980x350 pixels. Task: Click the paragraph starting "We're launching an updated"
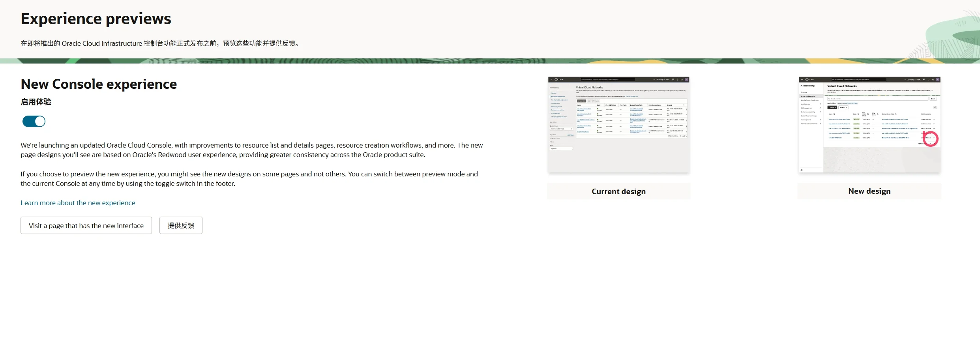pyautogui.click(x=252, y=150)
